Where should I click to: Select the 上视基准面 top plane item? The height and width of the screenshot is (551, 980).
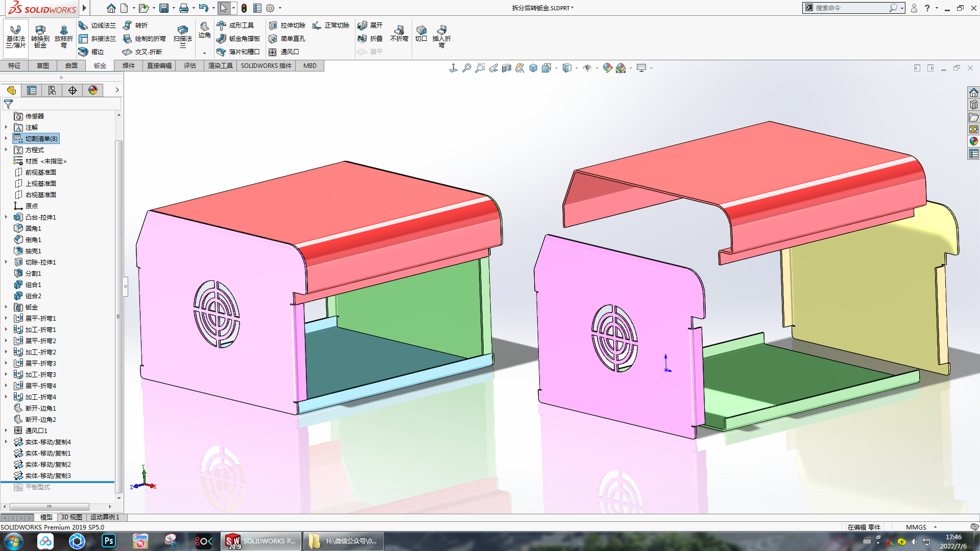click(x=40, y=183)
